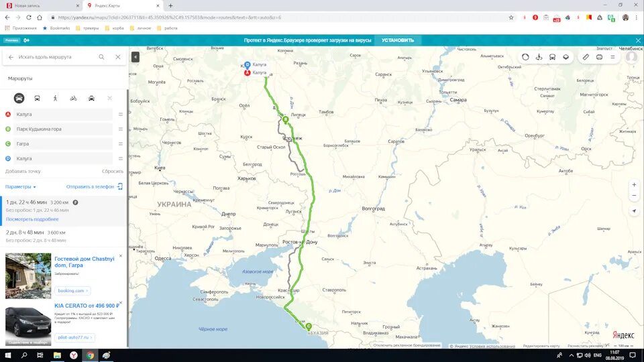
Task: Switch to Новая запись browser tab
Action: click(41, 6)
